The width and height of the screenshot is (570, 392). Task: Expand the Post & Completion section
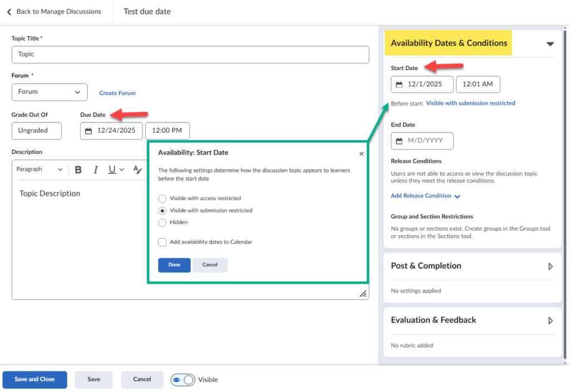pyautogui.click(x=550, y=266)
